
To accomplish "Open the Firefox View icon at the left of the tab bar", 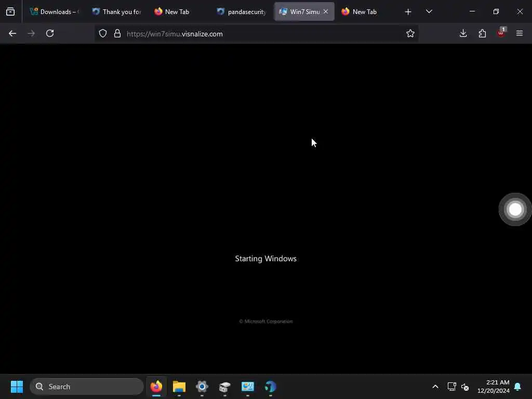I will 10,11.
